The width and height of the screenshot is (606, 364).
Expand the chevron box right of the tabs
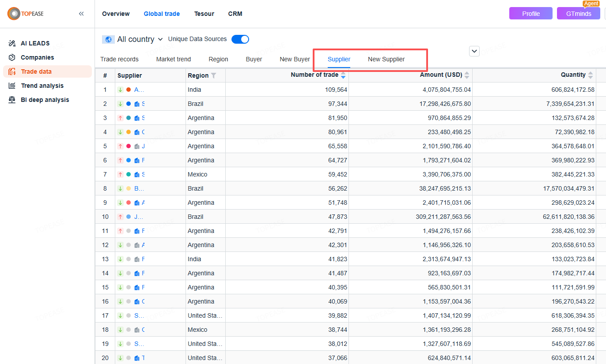474,51
